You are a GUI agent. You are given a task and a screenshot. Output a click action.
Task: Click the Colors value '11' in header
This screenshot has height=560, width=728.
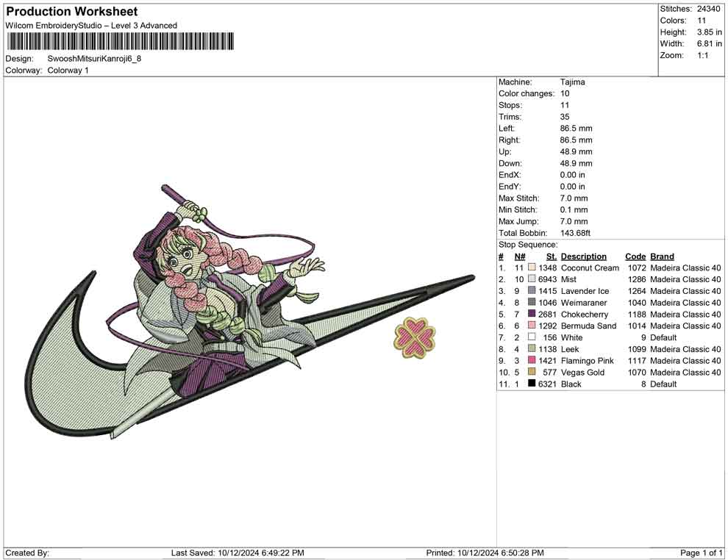click(702, 21)
